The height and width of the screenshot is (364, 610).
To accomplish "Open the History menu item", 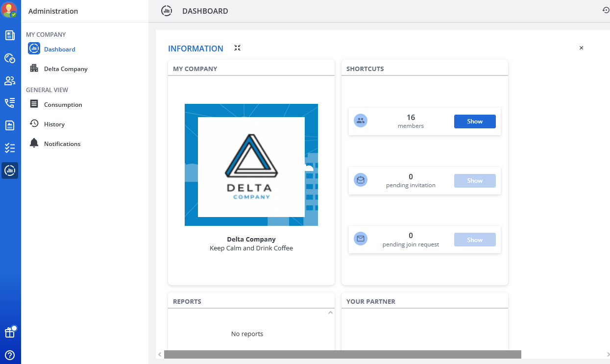I will [54, 124].
